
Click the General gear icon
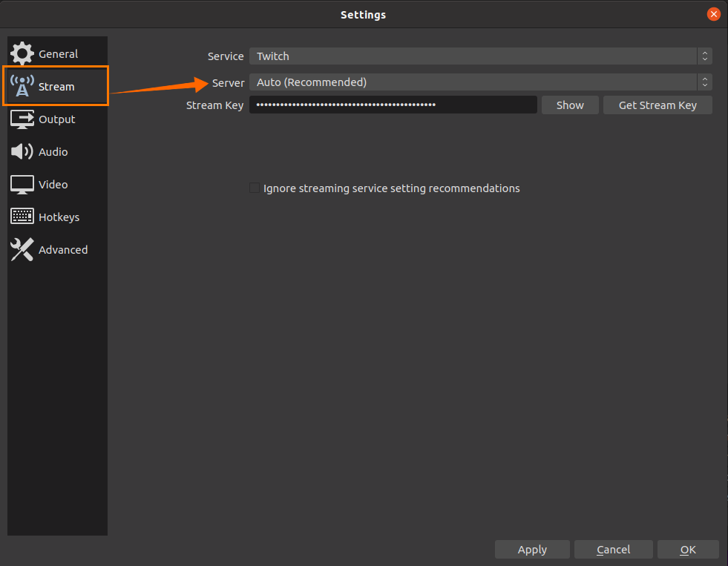22,53
